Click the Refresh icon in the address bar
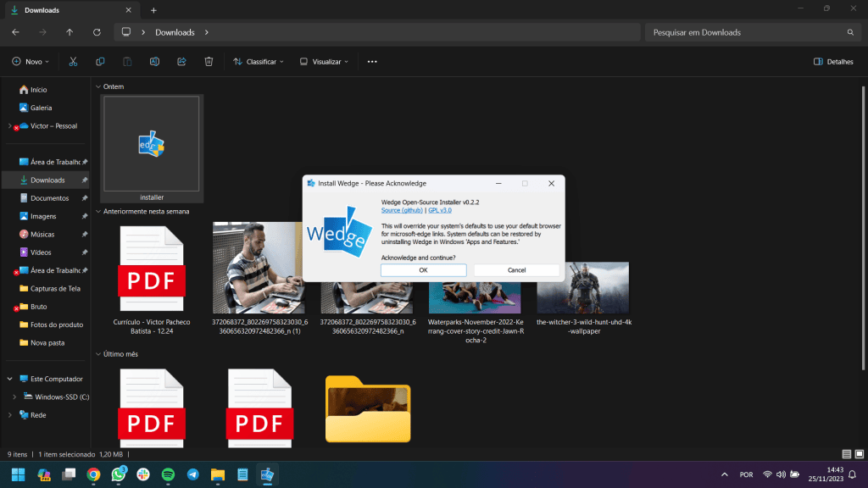Image resolution: width=868 pixels, height=488 pixels. [x=97, y=32]
